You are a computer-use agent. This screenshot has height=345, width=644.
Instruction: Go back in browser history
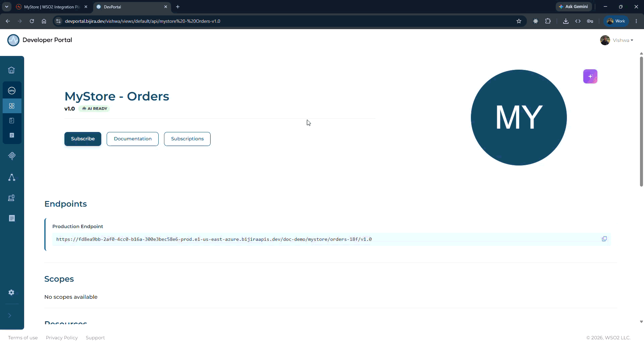click(x=8, y=21)
